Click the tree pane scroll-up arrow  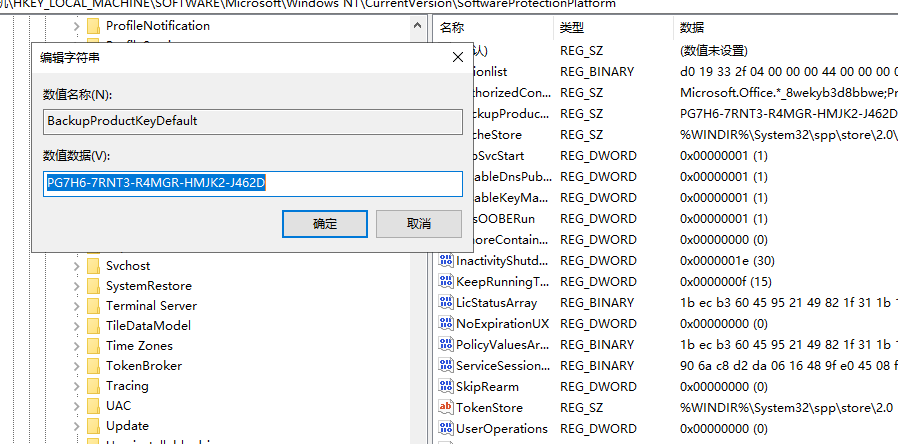click(418, 25)
